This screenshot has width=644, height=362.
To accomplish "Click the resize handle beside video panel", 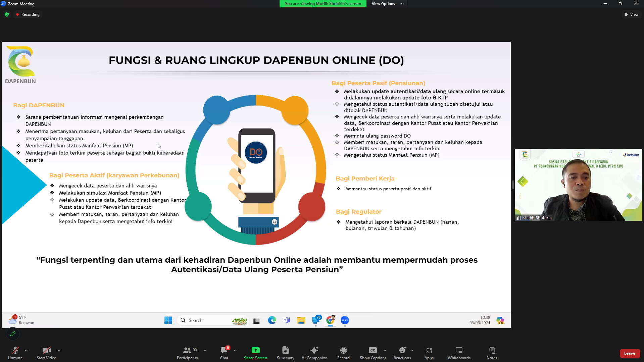I will point(512,185).
